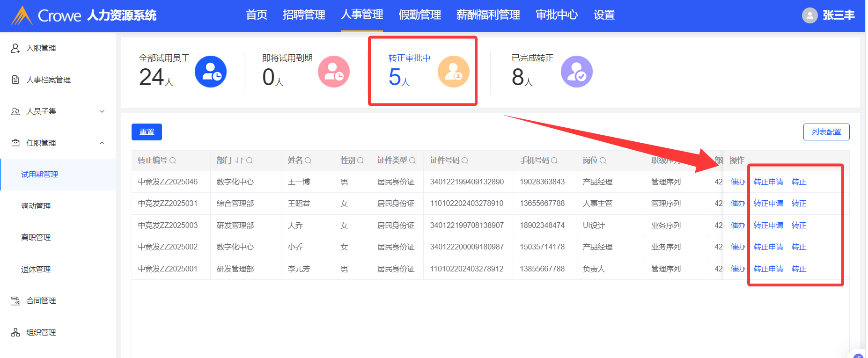Select 调动管理 in the sidebar
The image size is (868, 358).
click(36, 206)
